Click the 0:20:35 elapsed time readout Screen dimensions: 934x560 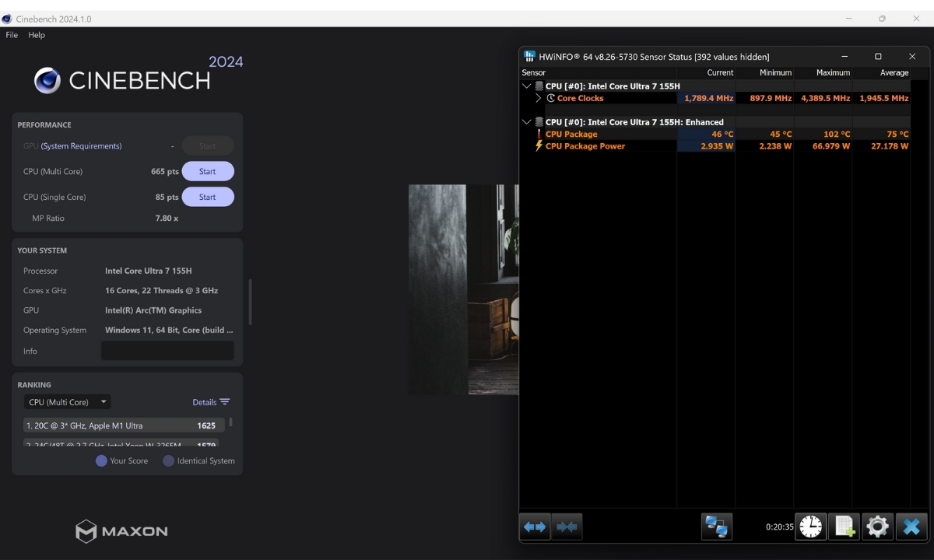779,527
